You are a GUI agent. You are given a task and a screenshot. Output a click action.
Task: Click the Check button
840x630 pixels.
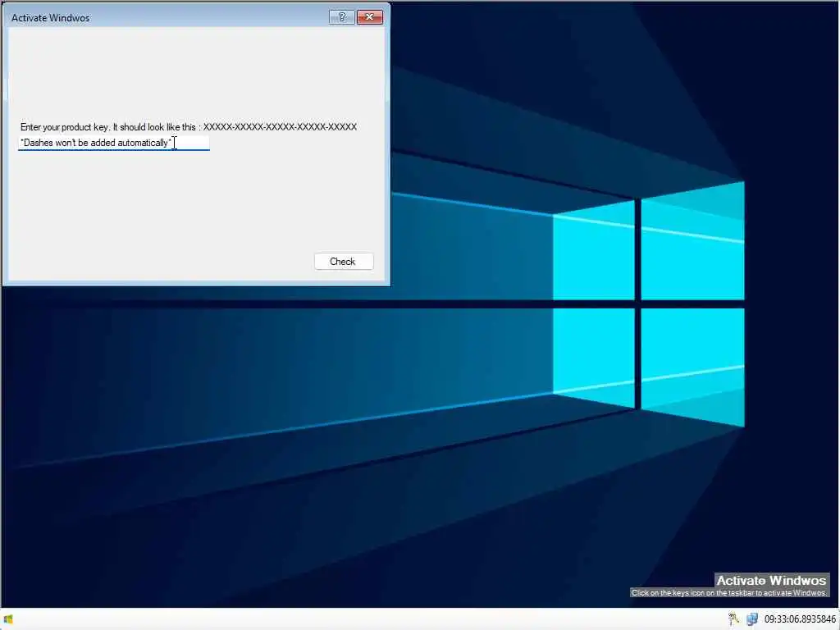click(344, 262)
